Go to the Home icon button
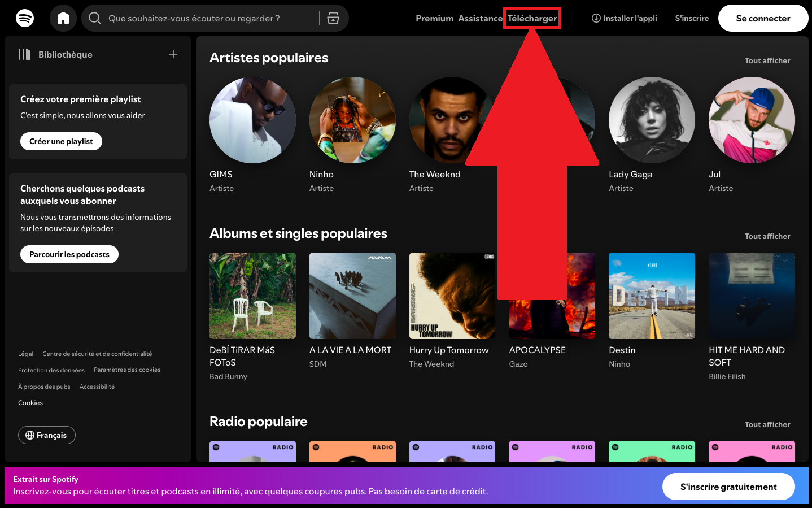 (63, 18)
